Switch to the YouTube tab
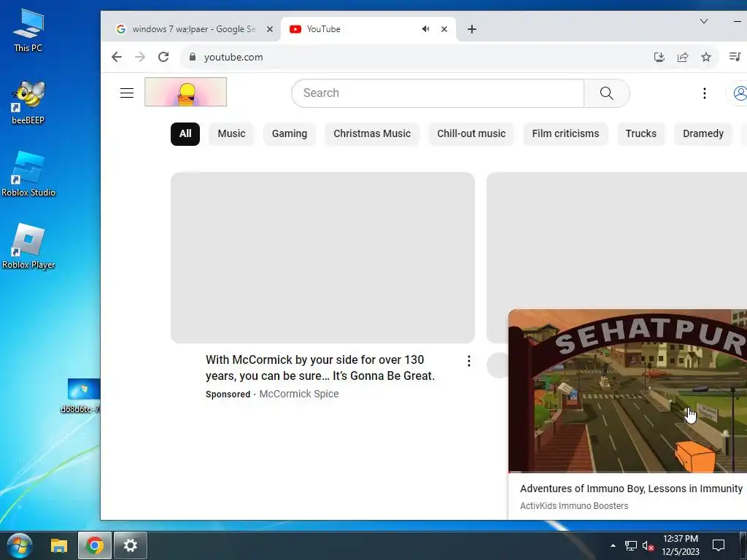 [x=368, y=29]
